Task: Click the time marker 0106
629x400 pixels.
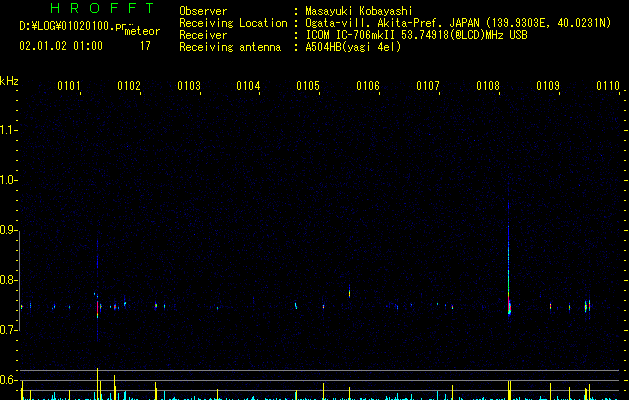Action: [368, 86]
